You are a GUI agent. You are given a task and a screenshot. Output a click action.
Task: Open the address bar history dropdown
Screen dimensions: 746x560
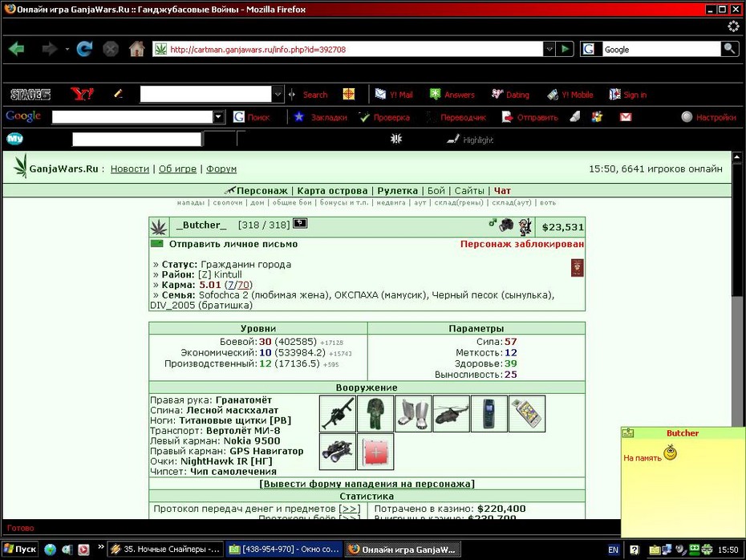pos(549,48)
